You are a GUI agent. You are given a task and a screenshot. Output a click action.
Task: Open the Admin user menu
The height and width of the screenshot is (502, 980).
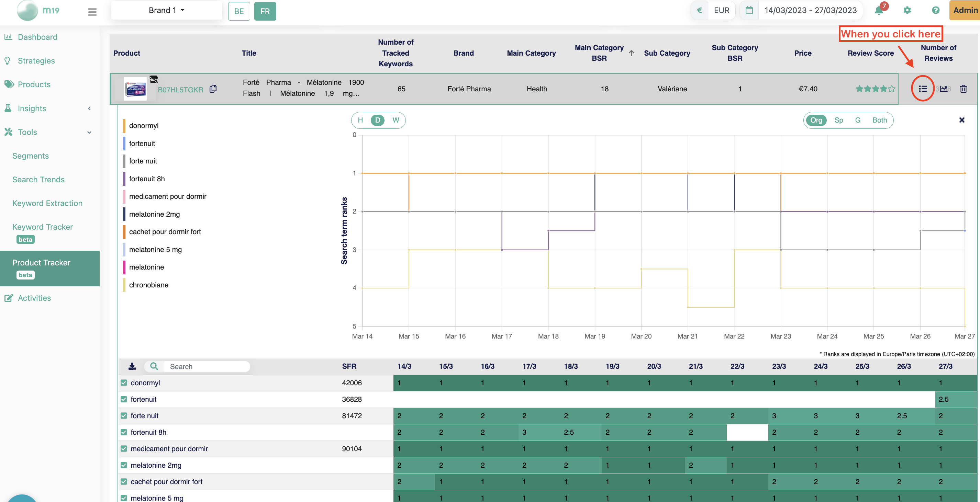pos(965,10)
